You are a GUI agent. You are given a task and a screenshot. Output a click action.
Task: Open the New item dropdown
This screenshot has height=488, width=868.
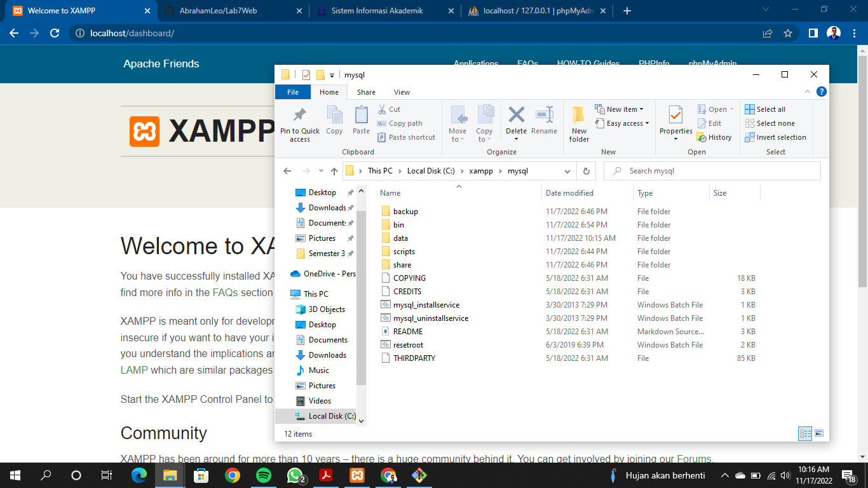(x=620, y=109)
